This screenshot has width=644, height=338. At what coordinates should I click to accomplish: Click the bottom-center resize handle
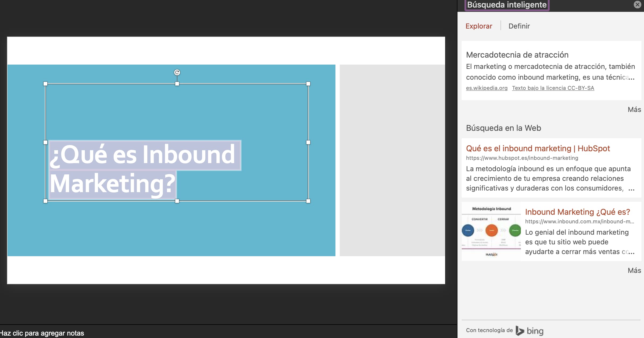coord(177,200)
